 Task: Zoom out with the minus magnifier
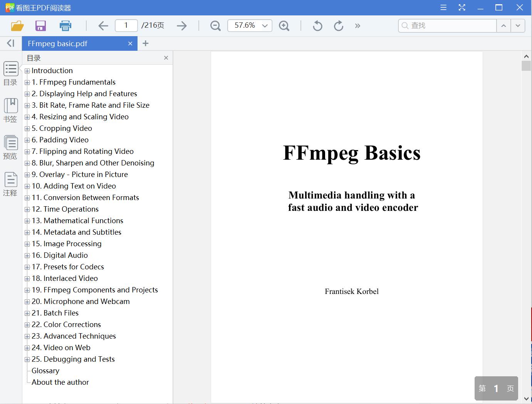tap(215, 26)
